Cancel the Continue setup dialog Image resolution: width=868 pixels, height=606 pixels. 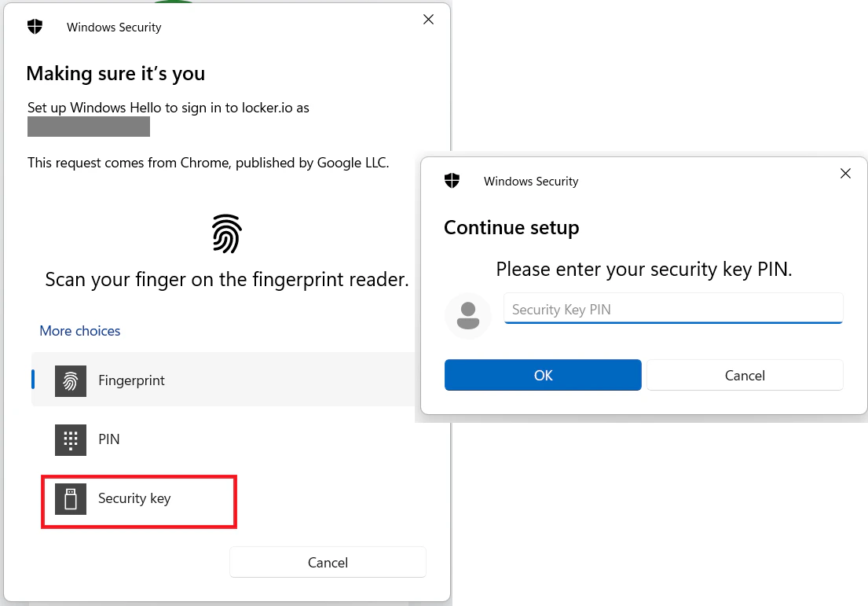pos(744,375)
